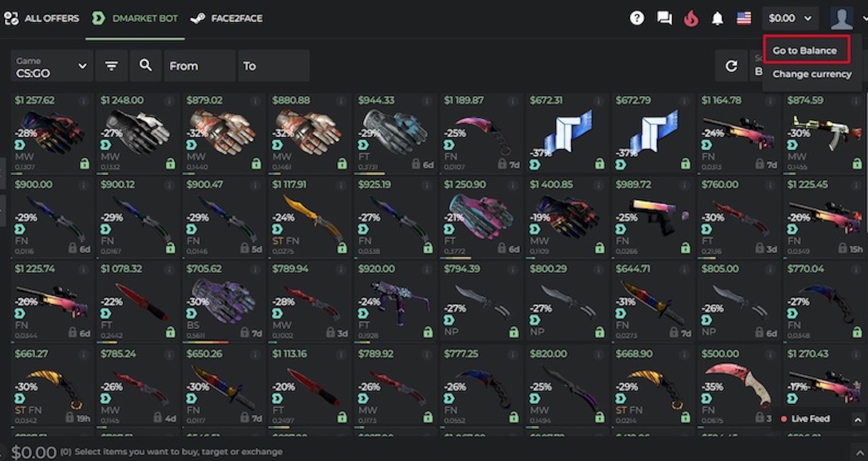Open the notifications bell
The height and width of the screenshot is (461, 868).
[x=717, y=18]
